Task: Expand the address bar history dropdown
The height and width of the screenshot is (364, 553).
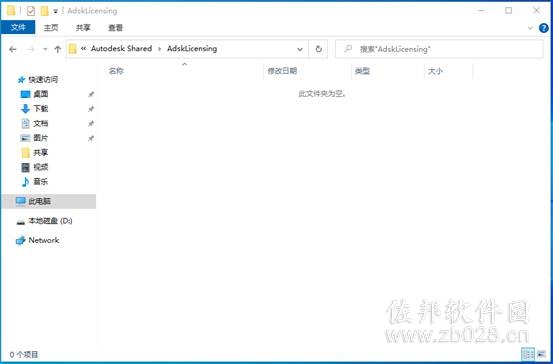Action: tap(300, 49)
